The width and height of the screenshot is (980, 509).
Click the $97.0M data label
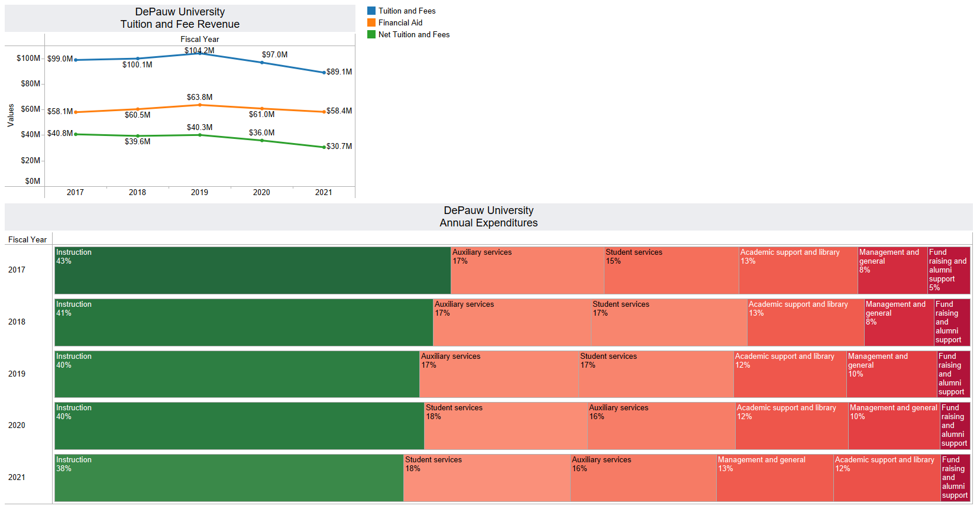[x=274, y=54]
